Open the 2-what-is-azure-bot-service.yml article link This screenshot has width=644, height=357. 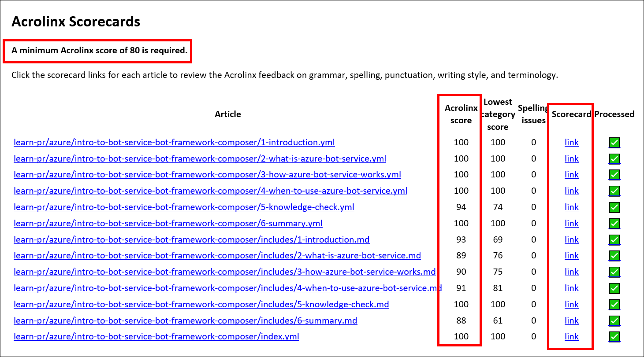click(200, 158)
